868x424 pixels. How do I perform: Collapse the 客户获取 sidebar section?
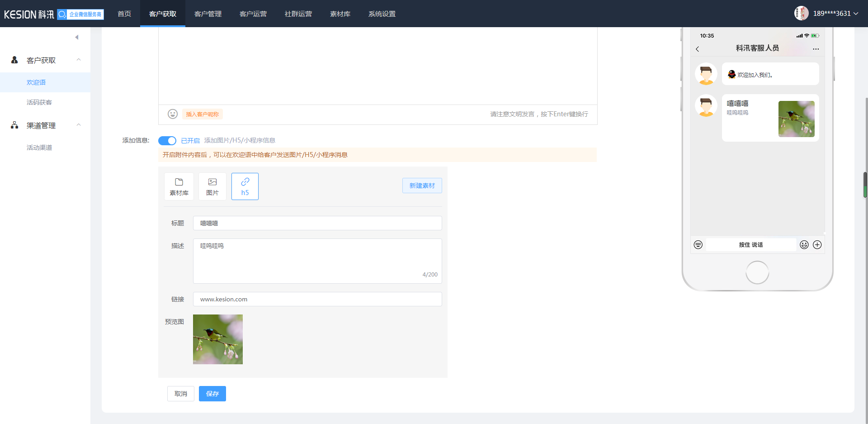(79, 60)
